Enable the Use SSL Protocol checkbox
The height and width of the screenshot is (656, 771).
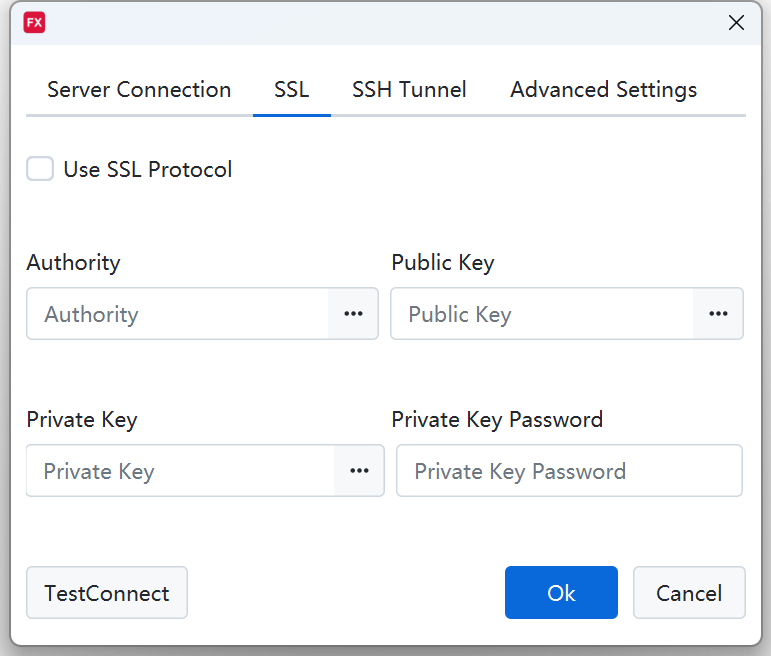point(40,169)
